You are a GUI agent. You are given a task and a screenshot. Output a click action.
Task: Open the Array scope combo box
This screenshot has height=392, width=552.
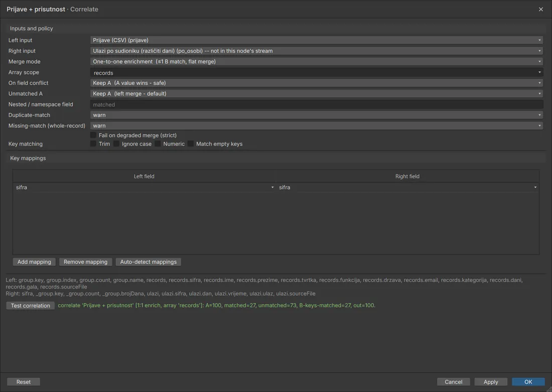pyautogui.click(x=317, y=73)
